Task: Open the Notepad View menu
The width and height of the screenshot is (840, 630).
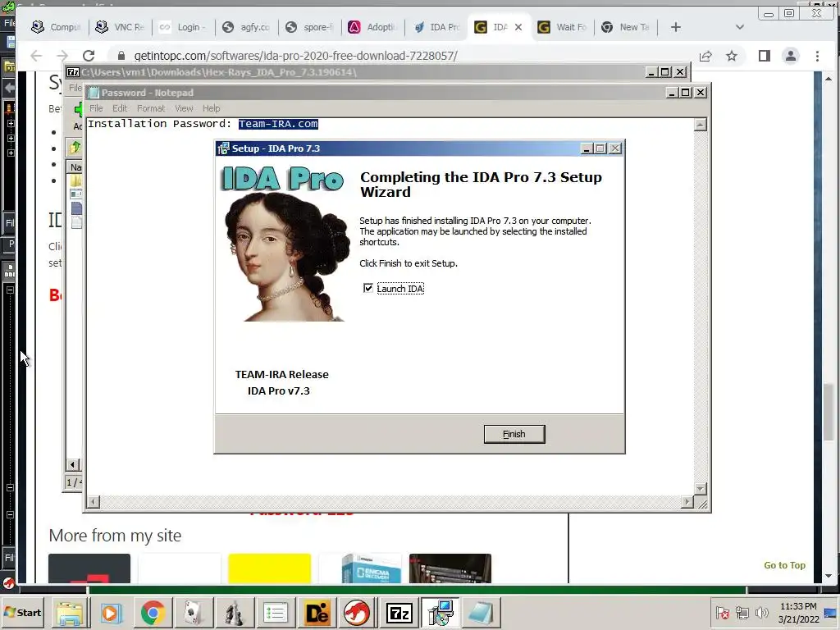Action: (x=184, y=108)
